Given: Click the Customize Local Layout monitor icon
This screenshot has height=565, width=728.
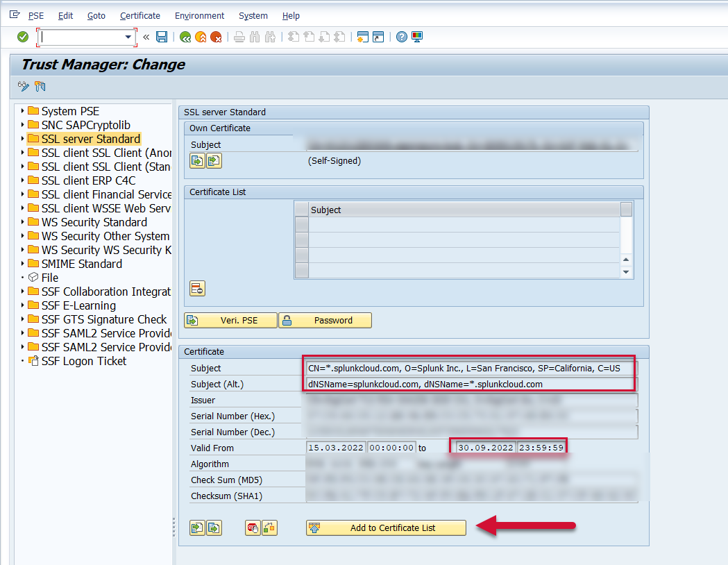Looking at the screenshot, I should point(417,37).
